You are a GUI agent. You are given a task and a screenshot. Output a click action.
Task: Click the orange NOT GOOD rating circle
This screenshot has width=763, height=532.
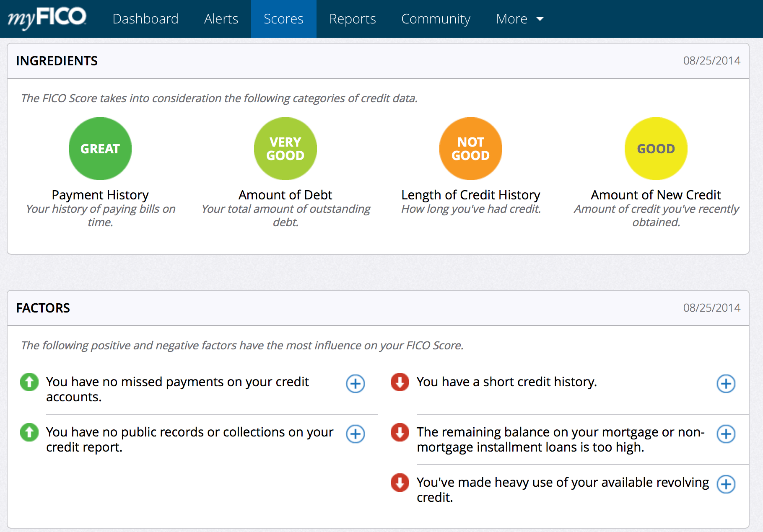(470, 149)
